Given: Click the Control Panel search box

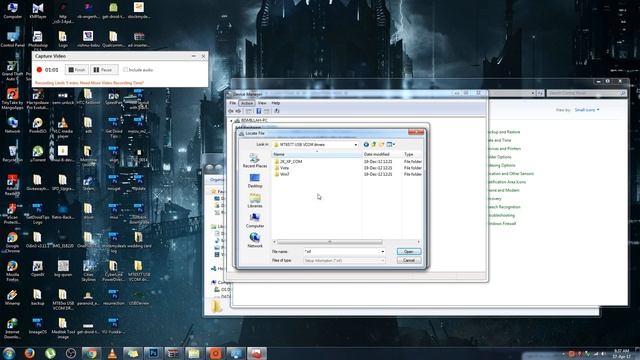Looking at the screenshot, I should (x=586, y=93).
